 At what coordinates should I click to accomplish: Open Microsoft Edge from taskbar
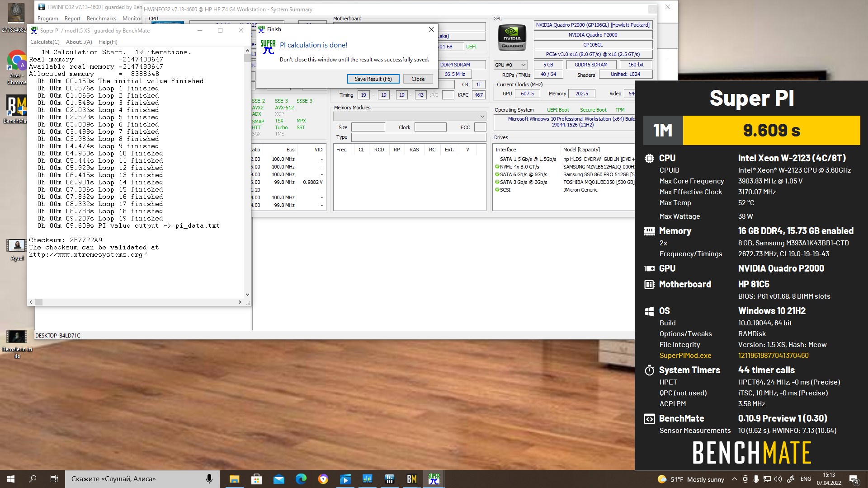click(x=301, y=479)
